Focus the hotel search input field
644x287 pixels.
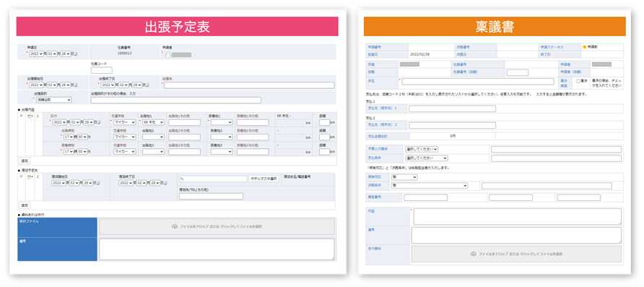[x=213, y=179]
